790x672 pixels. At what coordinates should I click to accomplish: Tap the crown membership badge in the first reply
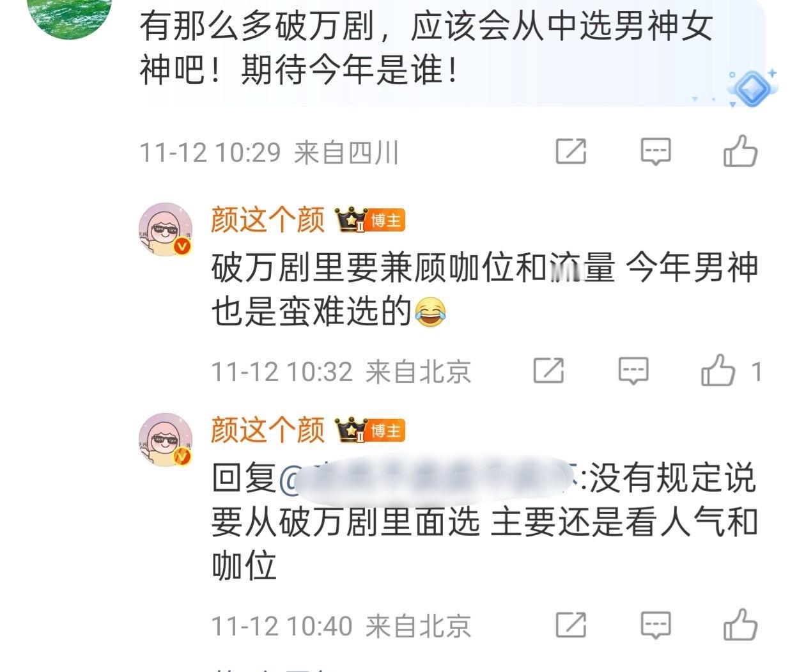(x=352, y=220)
